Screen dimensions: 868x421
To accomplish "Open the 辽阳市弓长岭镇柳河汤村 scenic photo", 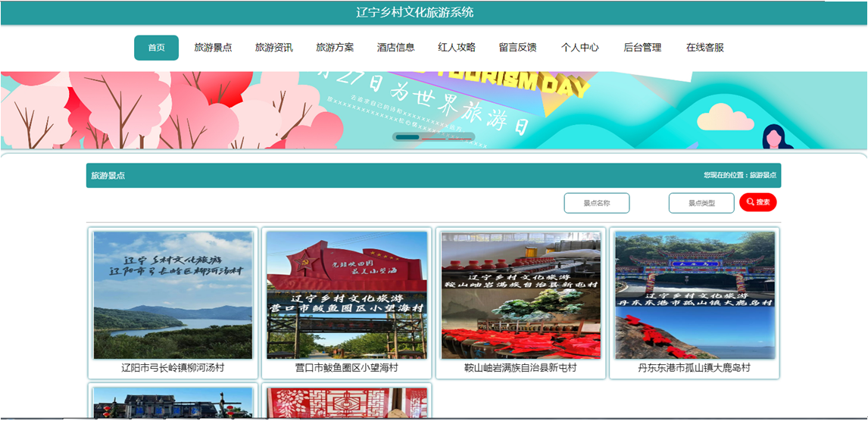I will click(x=173, y=295).
